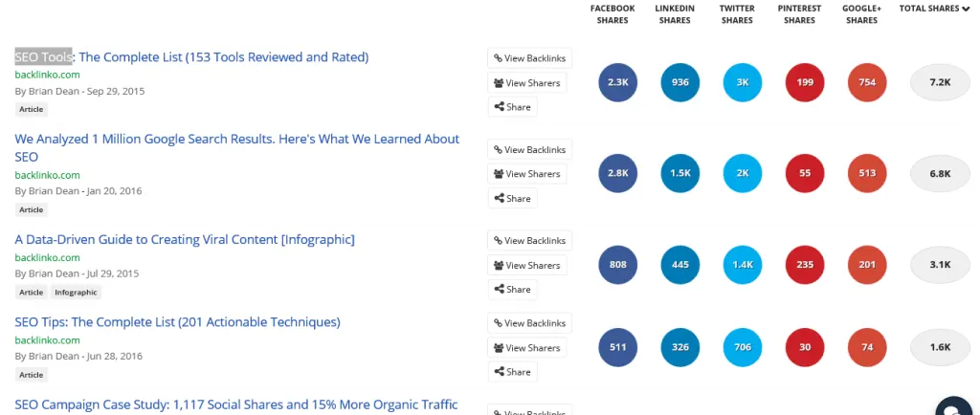Select the Facebook Shares column header

[612, 14]
